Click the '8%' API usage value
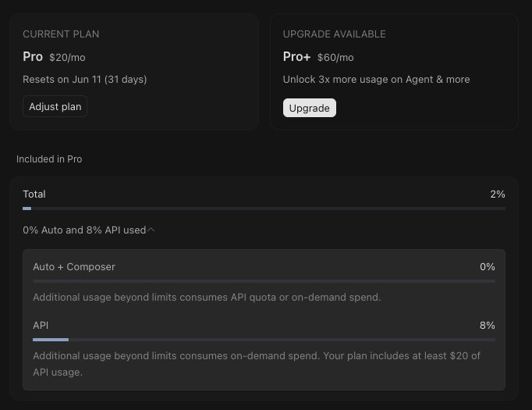This screenshot has height=410, width=532. tap(488, 326)
